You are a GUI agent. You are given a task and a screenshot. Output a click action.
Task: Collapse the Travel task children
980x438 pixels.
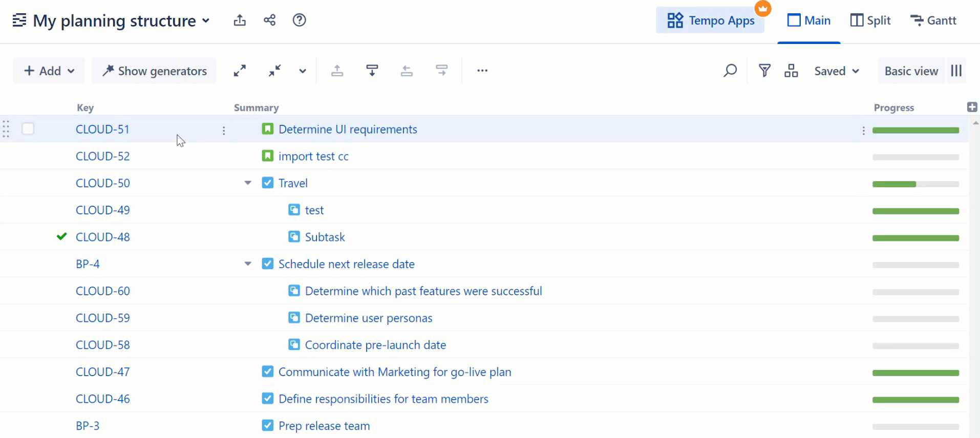coord(248,183)
